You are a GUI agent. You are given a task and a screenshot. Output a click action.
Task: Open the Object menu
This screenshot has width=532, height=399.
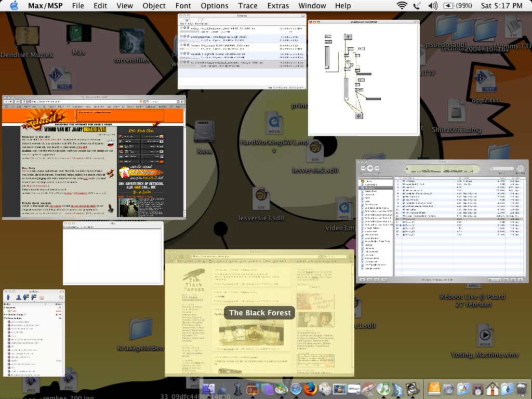(x=154, y=5)
